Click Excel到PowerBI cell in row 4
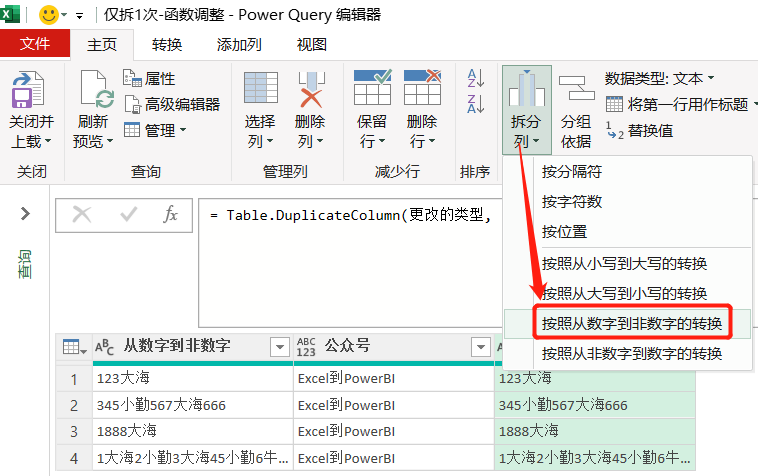The image size is (758, 476). coord(394,458)
